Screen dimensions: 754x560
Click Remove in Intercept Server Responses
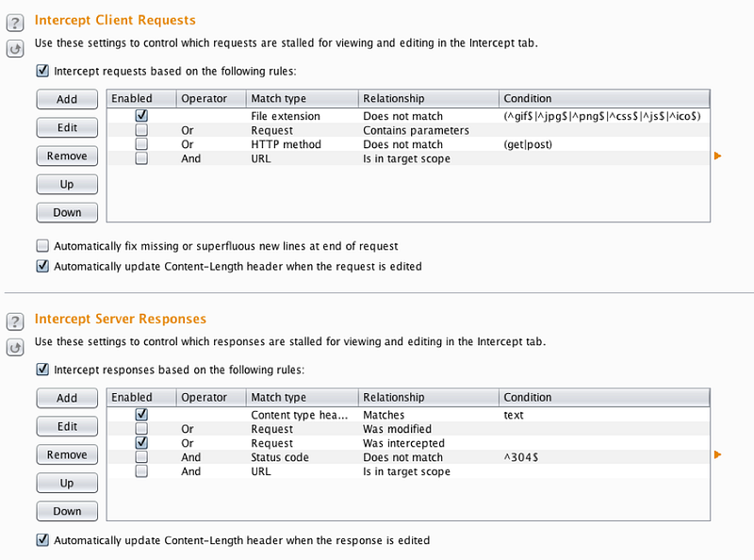(x=67, y=454)
